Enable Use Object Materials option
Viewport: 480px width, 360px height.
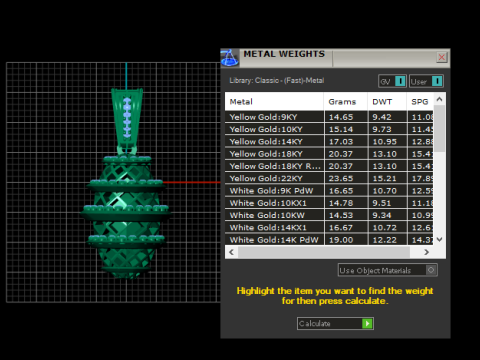click(387, 270)
